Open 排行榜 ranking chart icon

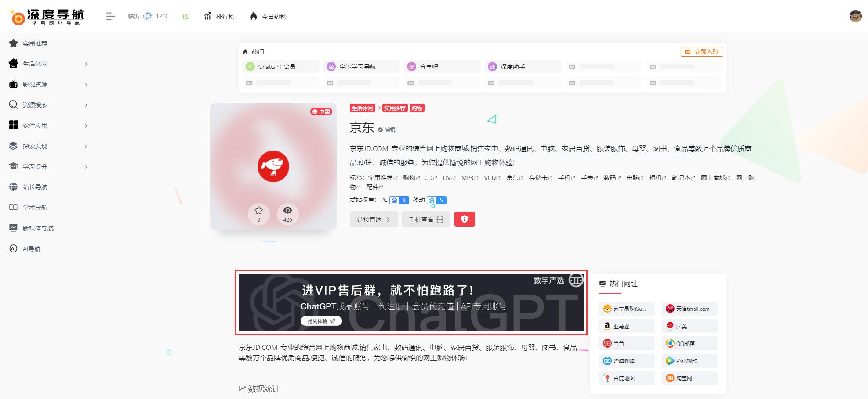pyautogui.click(x=207, y=16)
